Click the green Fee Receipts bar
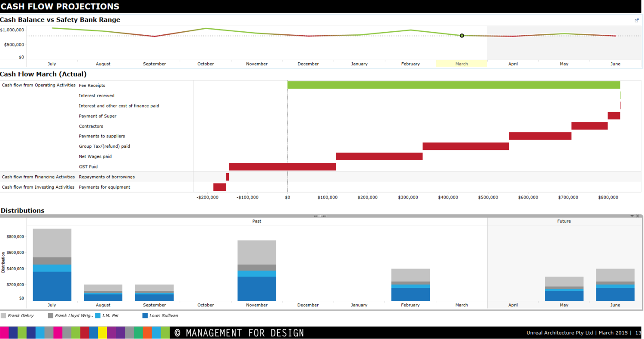 tap(454, 85)
